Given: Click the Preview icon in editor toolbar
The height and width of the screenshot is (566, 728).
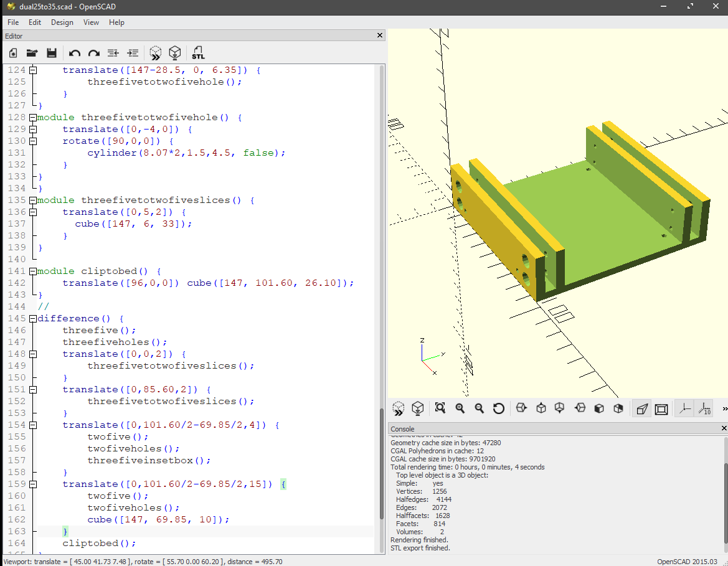Looking at the screenshot, I should (x=156, y=53).
